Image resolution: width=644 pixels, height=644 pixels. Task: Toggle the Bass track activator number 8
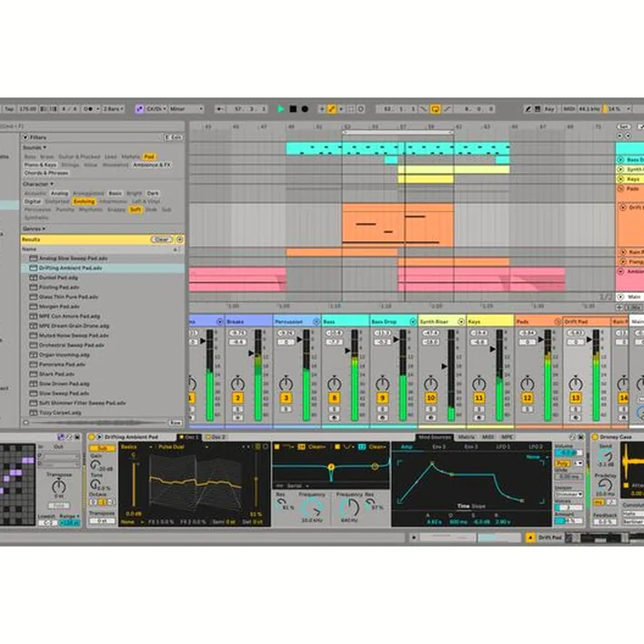click(334, 397)
